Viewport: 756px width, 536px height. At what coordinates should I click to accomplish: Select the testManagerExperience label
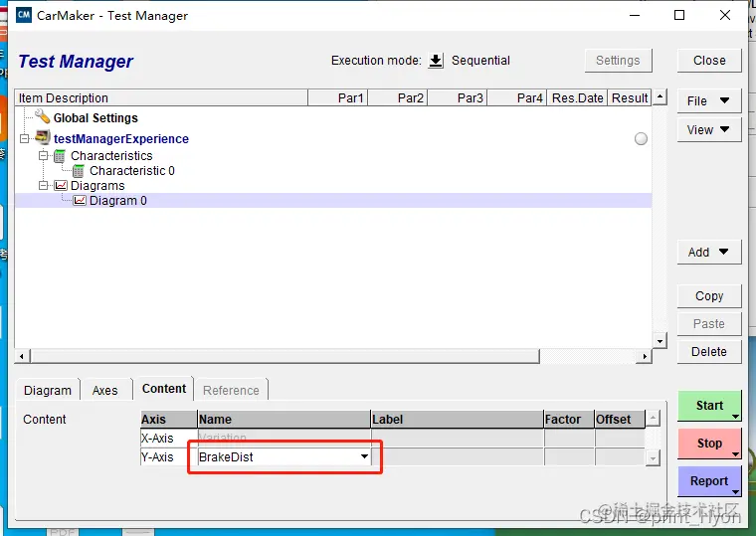121,139
